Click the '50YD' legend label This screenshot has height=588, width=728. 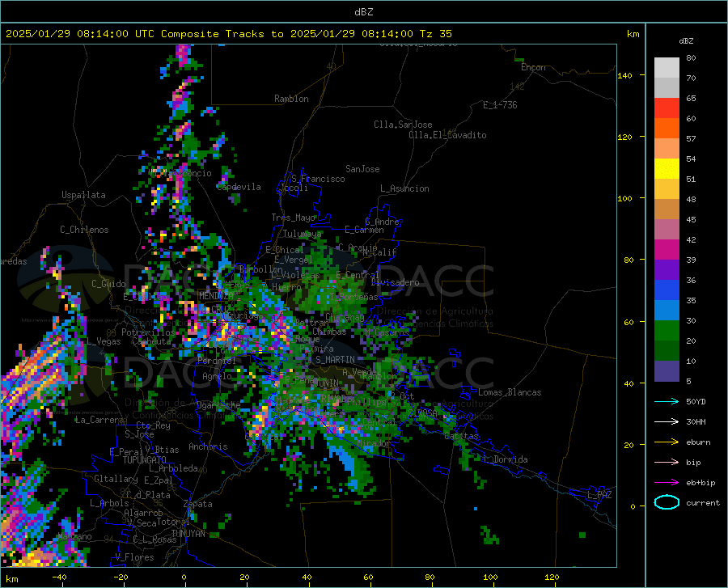[x=696, y=401]
